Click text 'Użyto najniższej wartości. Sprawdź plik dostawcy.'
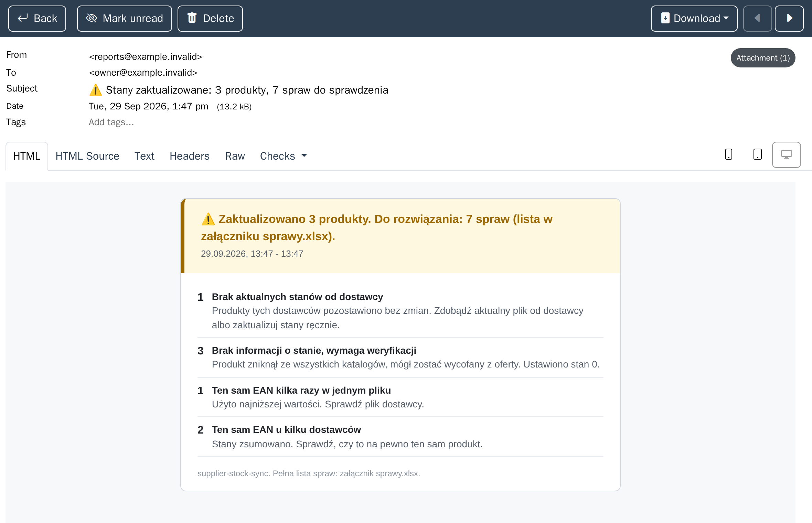The height and width of the screenshot is (523, 812). [318, 404]
